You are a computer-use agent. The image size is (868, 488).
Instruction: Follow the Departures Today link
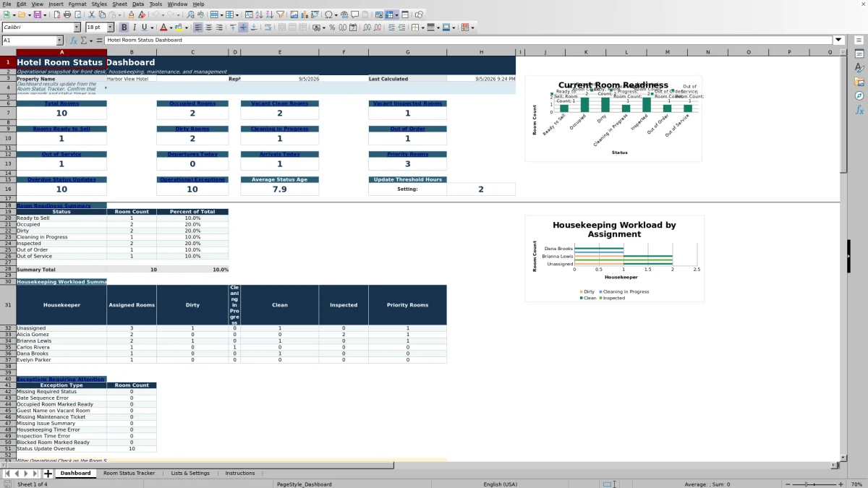coord(192,154)
